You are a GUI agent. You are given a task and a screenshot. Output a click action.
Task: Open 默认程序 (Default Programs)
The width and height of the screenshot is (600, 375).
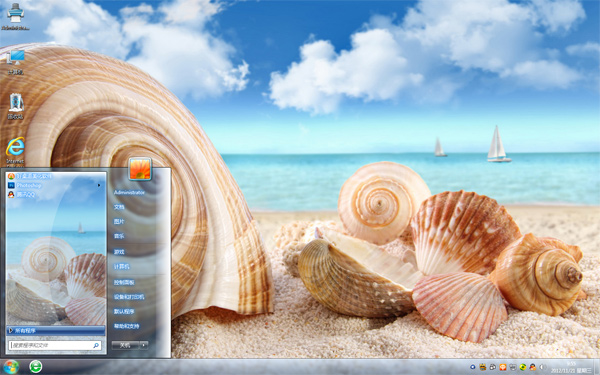pyautogui.click(x=124, y=311)
